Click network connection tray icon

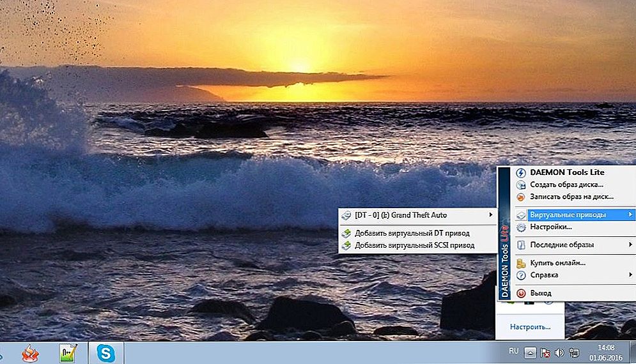point(574,353)
